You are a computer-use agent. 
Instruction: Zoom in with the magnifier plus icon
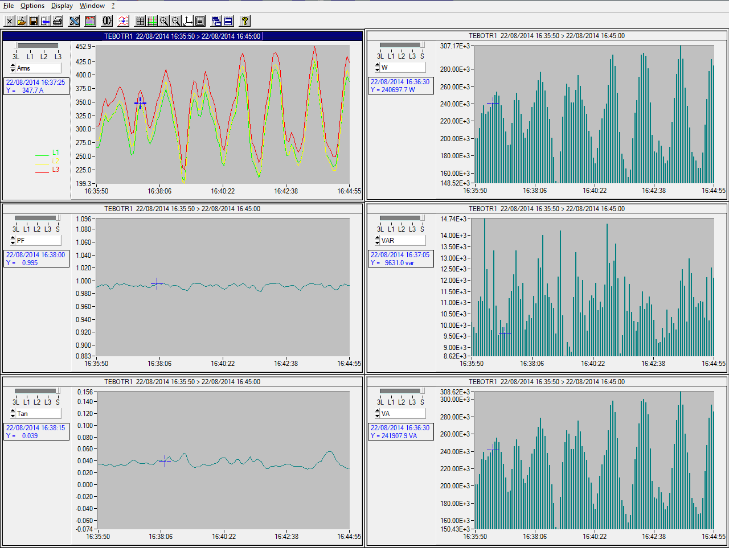(164, 21)
